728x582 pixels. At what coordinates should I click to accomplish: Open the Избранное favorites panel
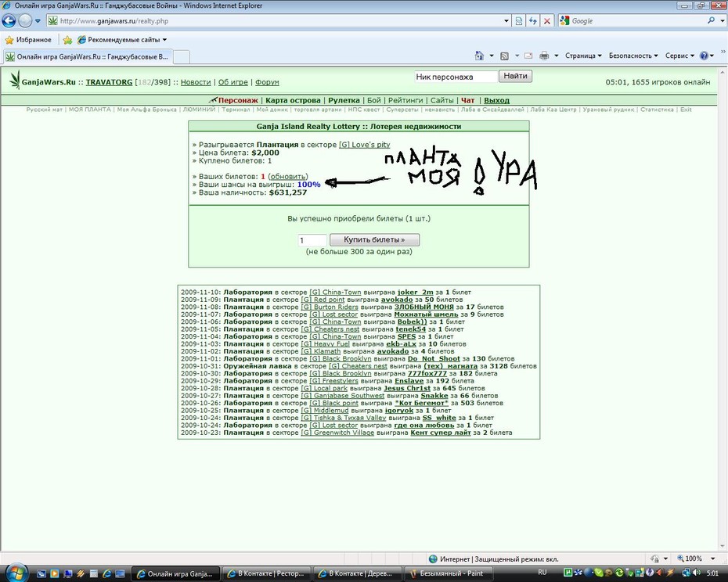[x=28, y=40]
